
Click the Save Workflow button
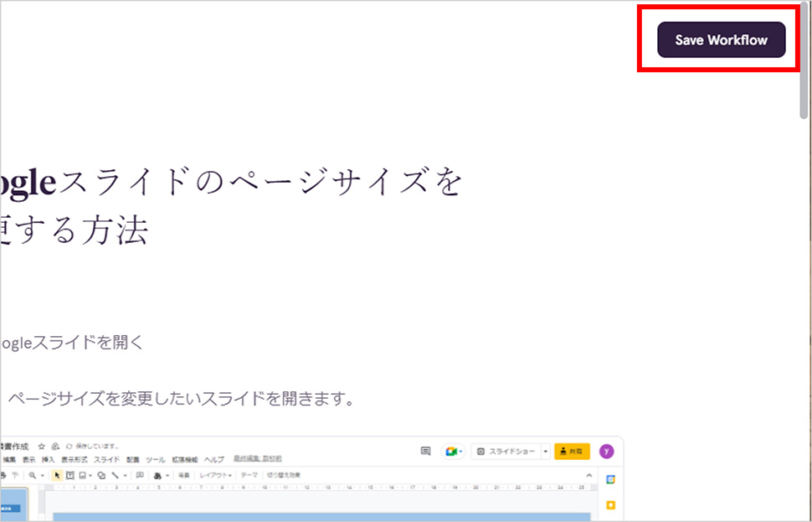[x=721, y=40]
